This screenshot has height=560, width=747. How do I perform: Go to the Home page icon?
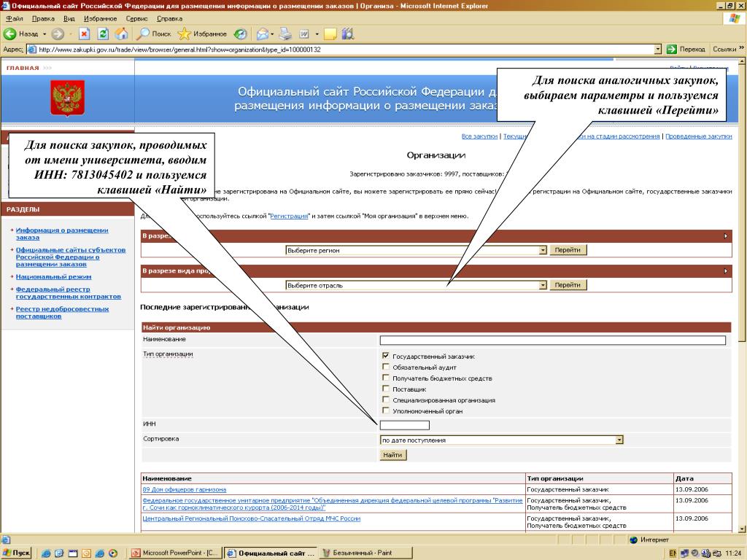[122, 34]
